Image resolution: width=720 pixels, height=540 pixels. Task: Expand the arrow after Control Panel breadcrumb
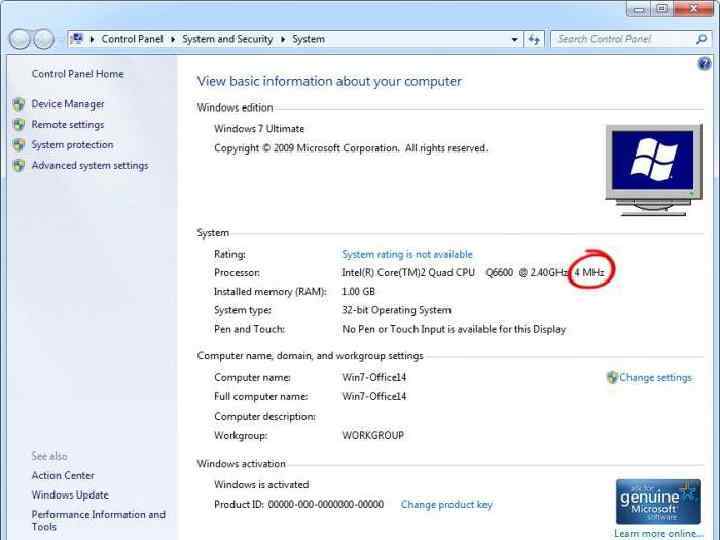[x=173, y=39]
